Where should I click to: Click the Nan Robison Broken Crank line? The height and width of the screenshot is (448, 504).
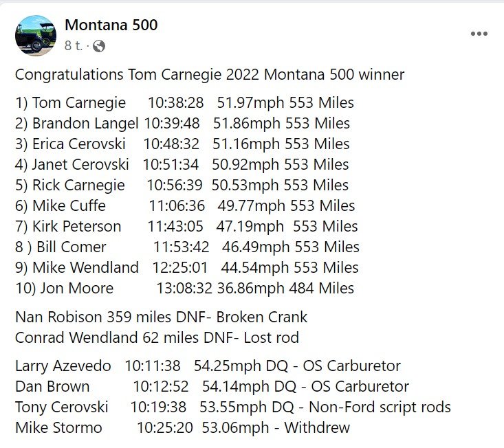coord(161,317)
